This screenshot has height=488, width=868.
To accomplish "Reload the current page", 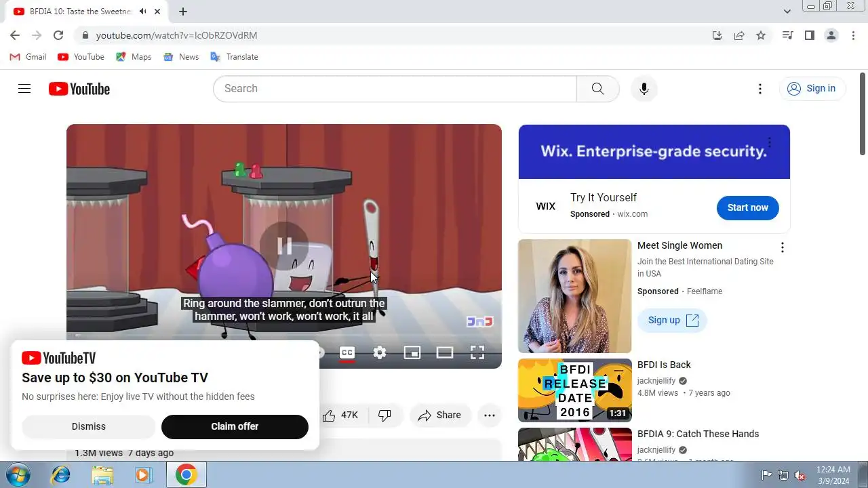I will tap(58, 35).
